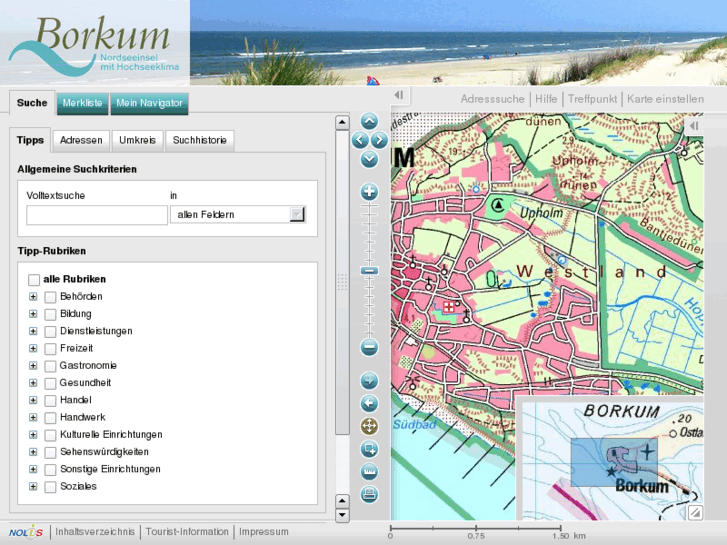The height and width of the screenshot is (545, 727).
Task: Click the panel scrollbar bottom down arrow
Action: (342, 515)
